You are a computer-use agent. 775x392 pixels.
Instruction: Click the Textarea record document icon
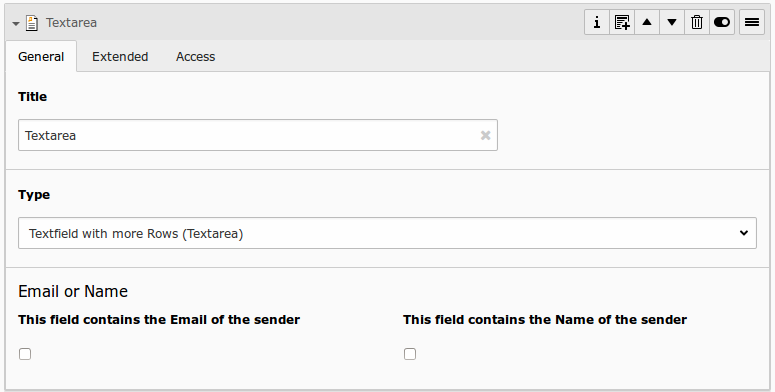pyautogui.click(x=32, y=23)
